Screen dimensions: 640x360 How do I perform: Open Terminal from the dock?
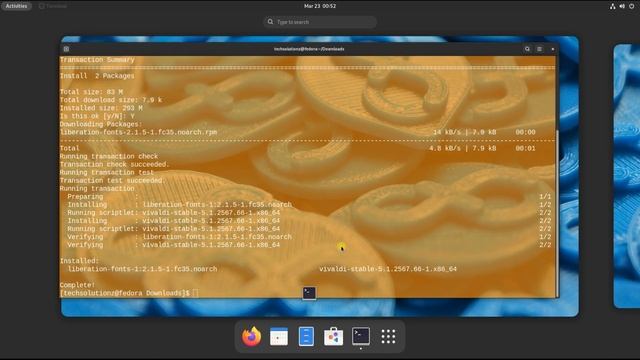[x=361, y=336]
